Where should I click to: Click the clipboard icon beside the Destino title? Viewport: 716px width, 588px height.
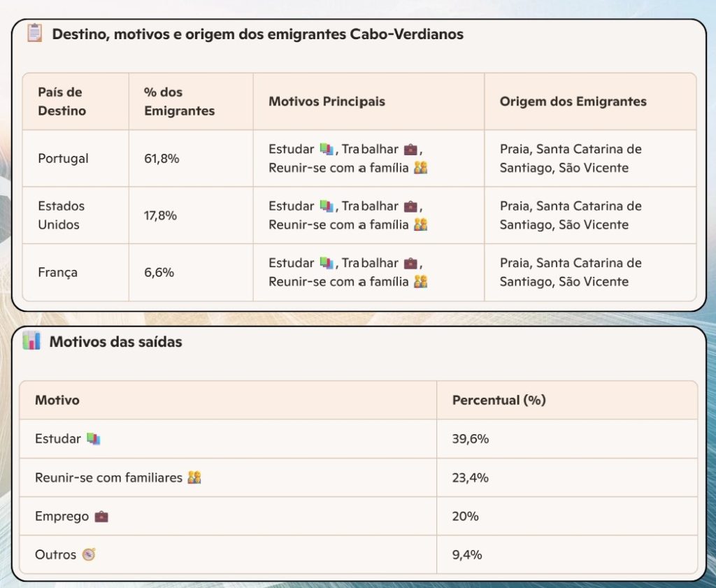click(34, 33)
